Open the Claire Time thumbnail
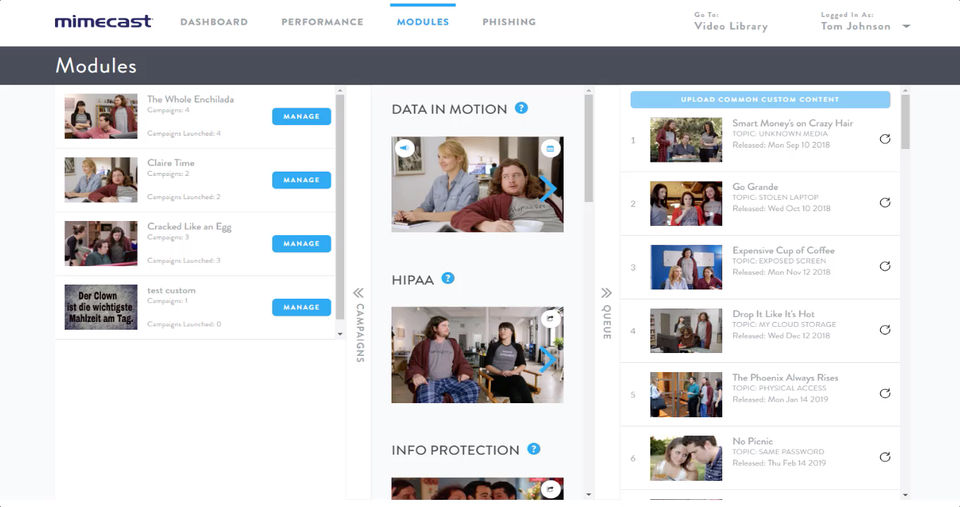Image resolution: width=960 pixels, height=507 pixels. click(x=101, y=180)
